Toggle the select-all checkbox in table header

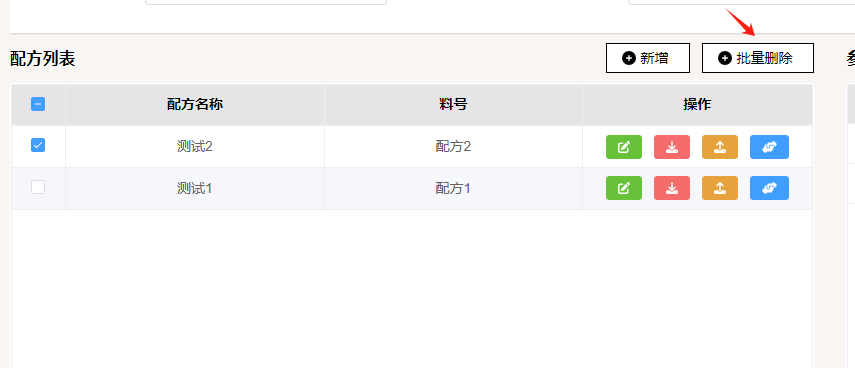pyautogui.click(x=38, y=104)
